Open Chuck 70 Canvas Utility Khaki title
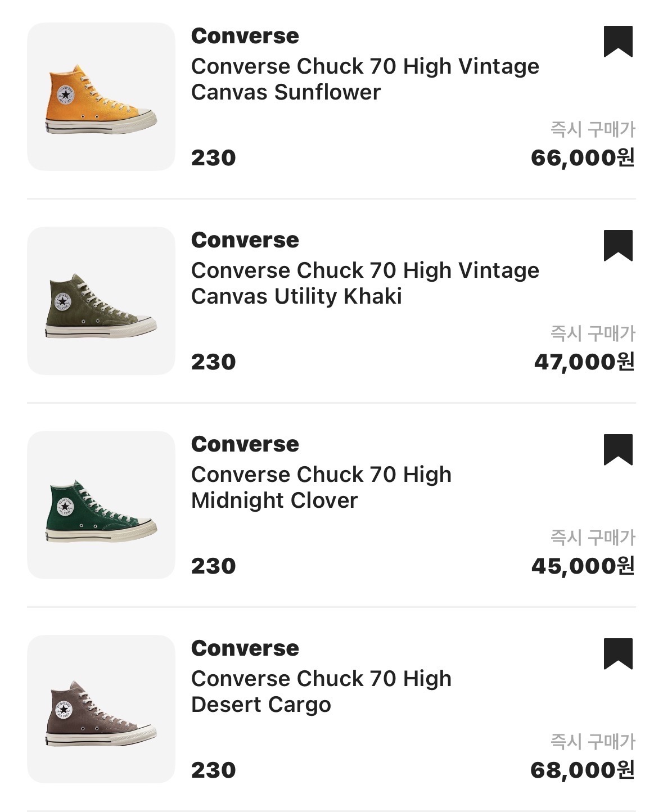The image size is (663, 812). point(364,283)
